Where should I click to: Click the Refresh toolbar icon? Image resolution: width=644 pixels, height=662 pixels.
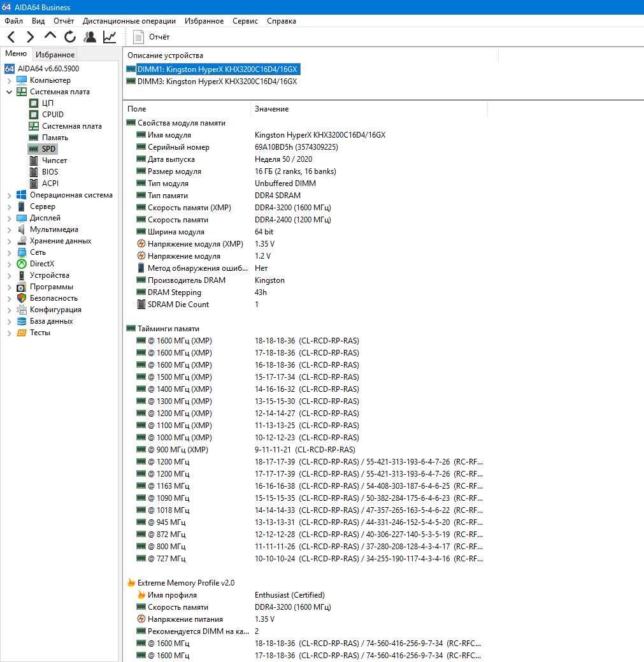coord(70,37)
